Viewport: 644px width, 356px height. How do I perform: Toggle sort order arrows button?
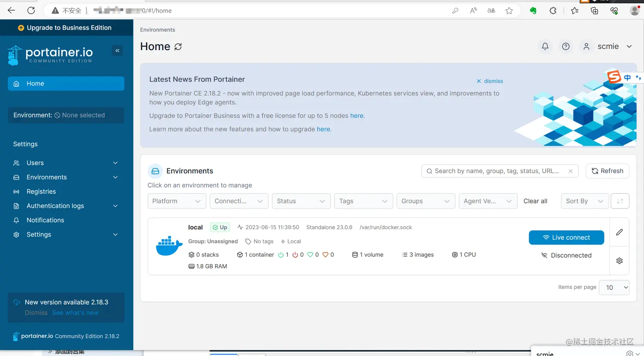click(x=620, y=201)
